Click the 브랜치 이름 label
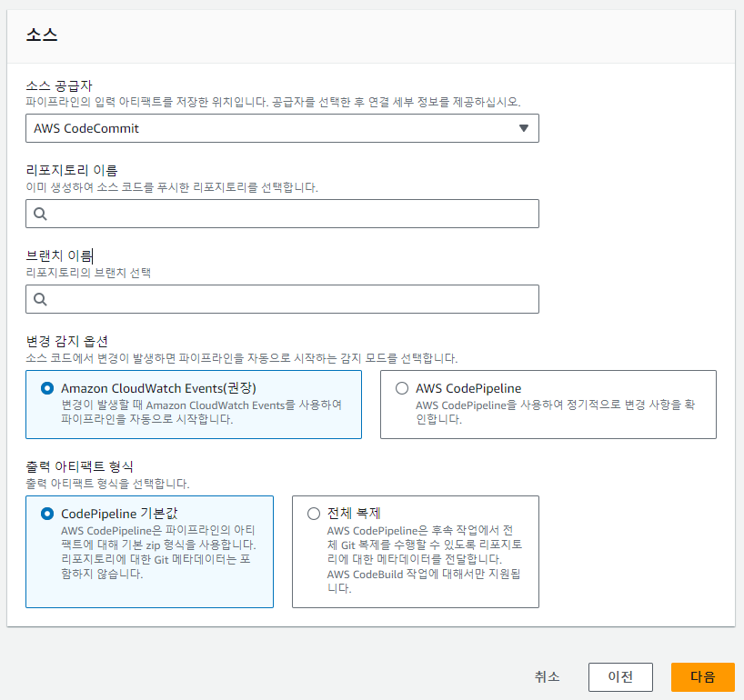This screenshot has width=744, height=700. [59, 255]
